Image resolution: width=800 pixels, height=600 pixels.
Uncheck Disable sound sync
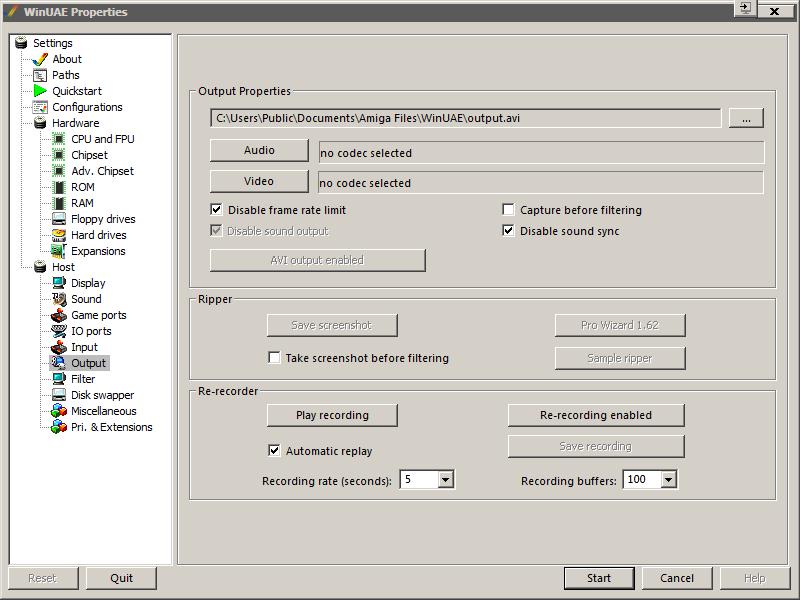point(508,231)
